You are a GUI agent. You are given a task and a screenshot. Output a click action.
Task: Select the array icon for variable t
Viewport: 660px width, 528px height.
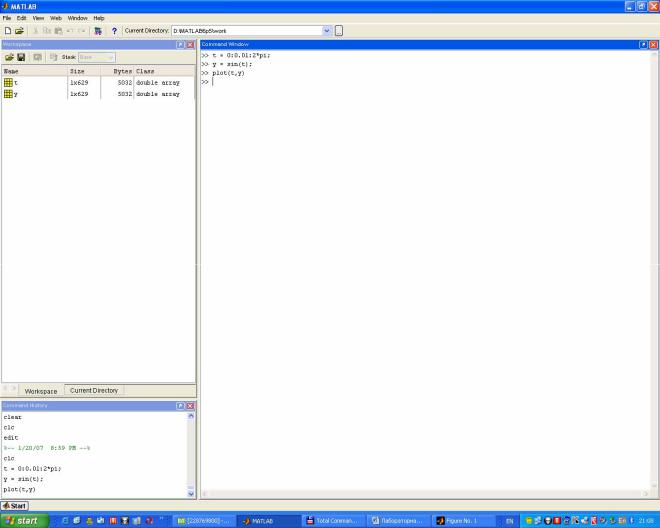8,83
